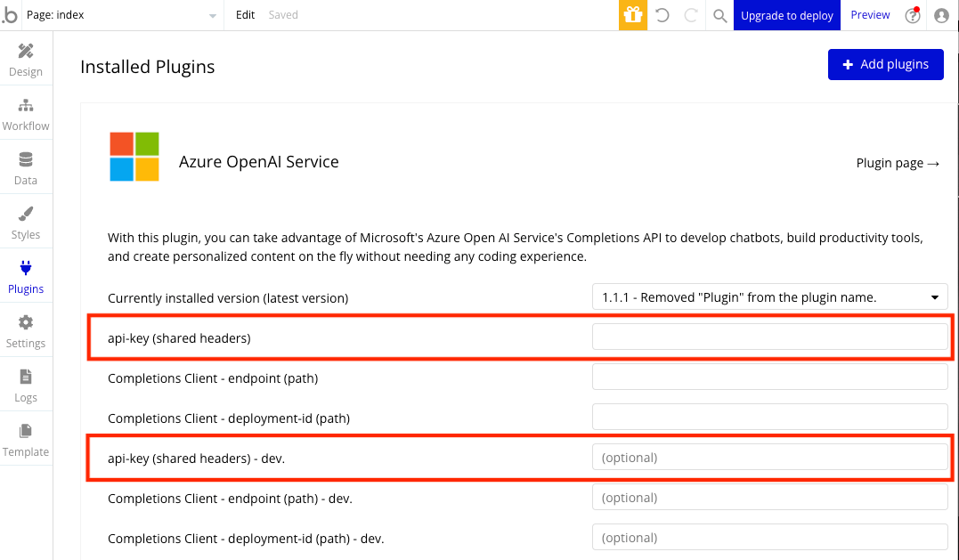This screenshot has height=560, width=959.
Task: Switch to the Workflow panel
Action: click(x=25, y=114)
